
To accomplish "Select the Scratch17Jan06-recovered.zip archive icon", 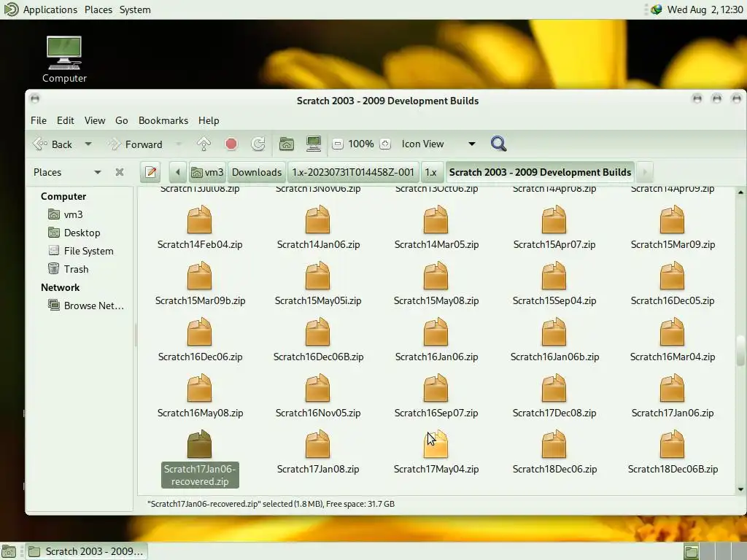I will tap(200, 444).
